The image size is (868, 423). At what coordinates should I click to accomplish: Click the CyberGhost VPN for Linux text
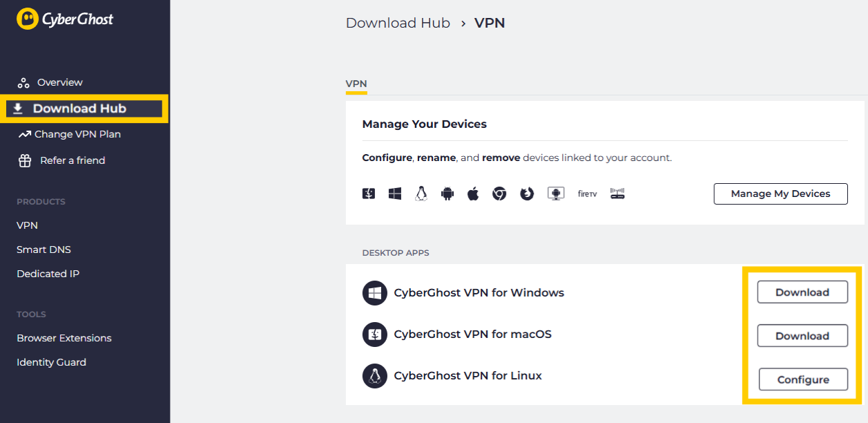point(468,376)
